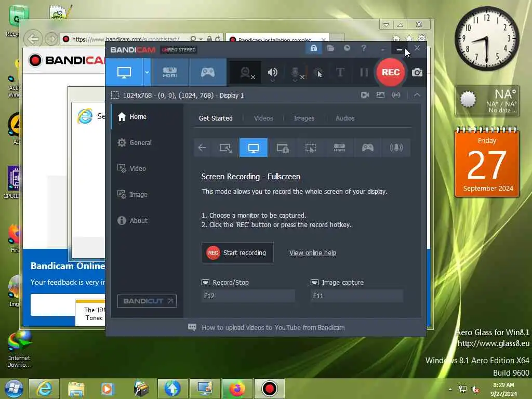
Task: Open the help question mark icon
Action: (364, 48)
